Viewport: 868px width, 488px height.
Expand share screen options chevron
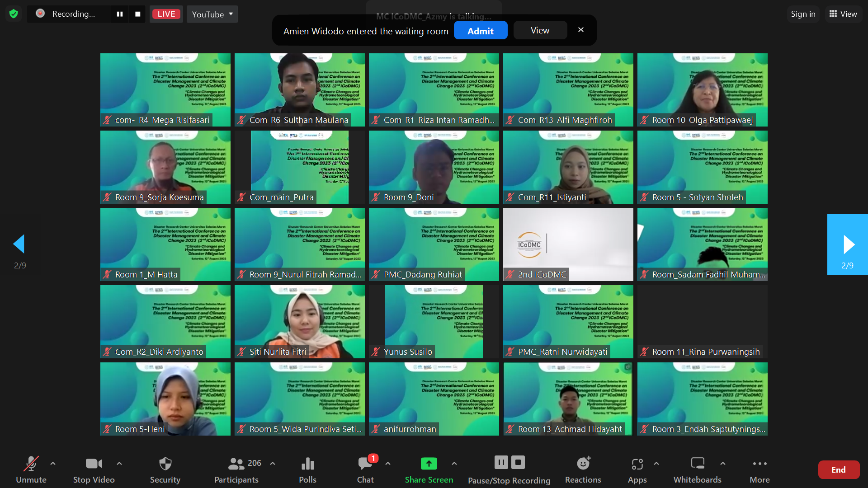pos(454,464)
